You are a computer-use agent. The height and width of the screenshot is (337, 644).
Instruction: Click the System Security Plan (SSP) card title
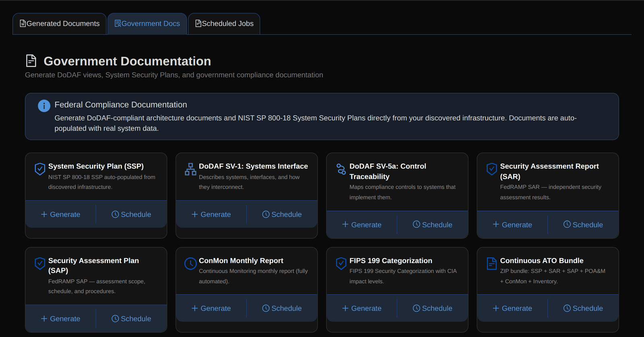click(x=96, y=166)
